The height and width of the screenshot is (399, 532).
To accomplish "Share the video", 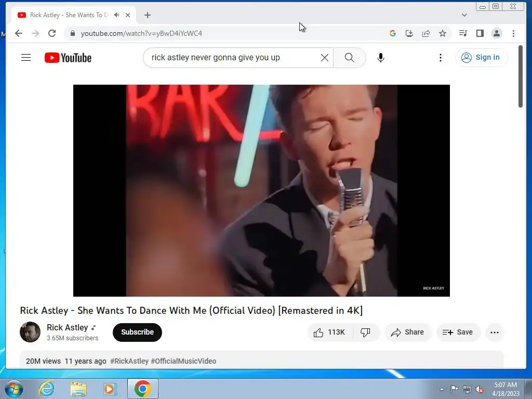I will coord(407,332).
